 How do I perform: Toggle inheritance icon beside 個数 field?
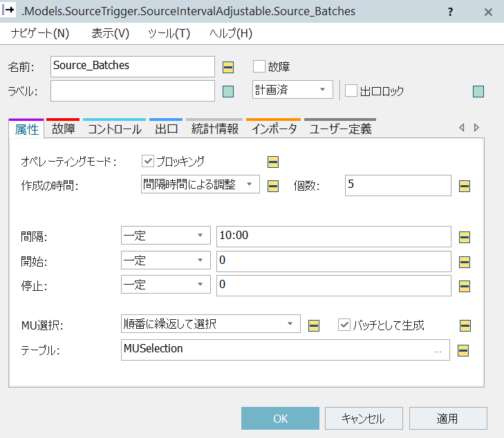pyautogui.click(x=465, y=186)
